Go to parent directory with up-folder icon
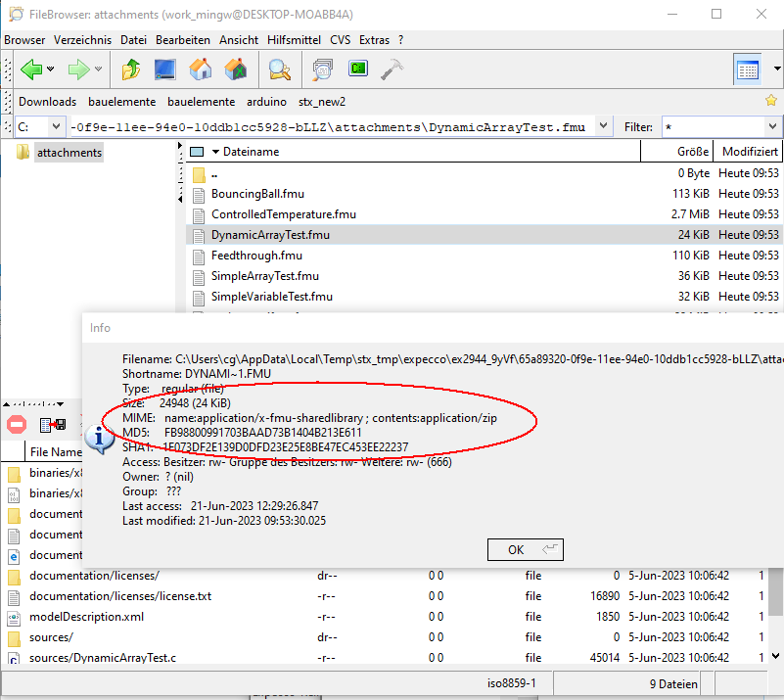The width and height of the screenshot is (784, 700). pos(131,70)
